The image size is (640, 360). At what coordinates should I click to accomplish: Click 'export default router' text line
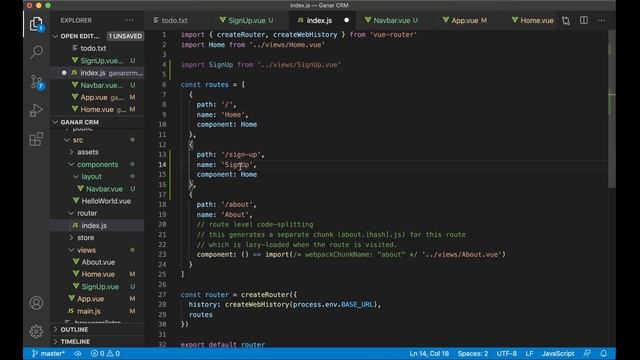point(223,344)
